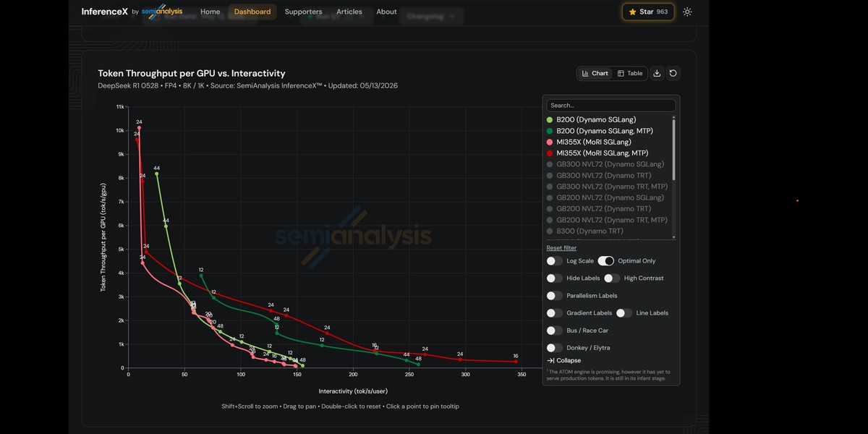Viewport: 868px width, 434px height.
Task: Toggle the light theme sun icon
Action: pos(687,12)
